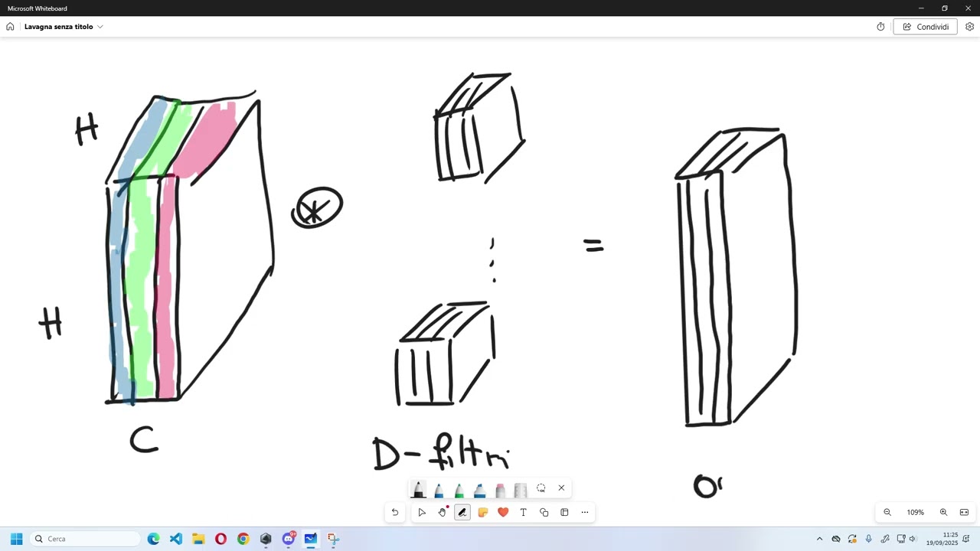This screenshot has height=551, width=980.
Task: Toggle the inking pen mode
Action: pos(462,513)
